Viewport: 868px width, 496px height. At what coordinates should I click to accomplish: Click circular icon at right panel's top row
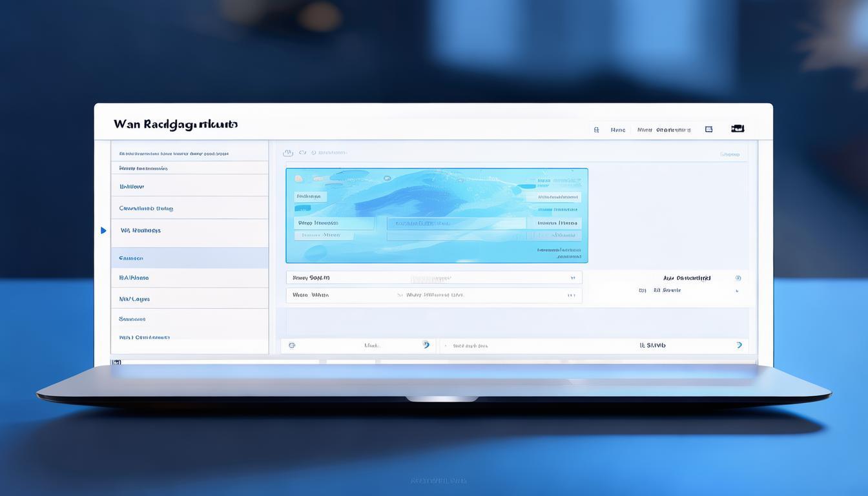tap(738, 278)
